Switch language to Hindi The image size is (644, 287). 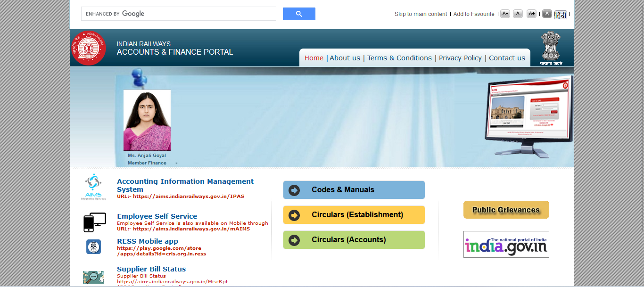pyautogui.click(x=561, y=15)
